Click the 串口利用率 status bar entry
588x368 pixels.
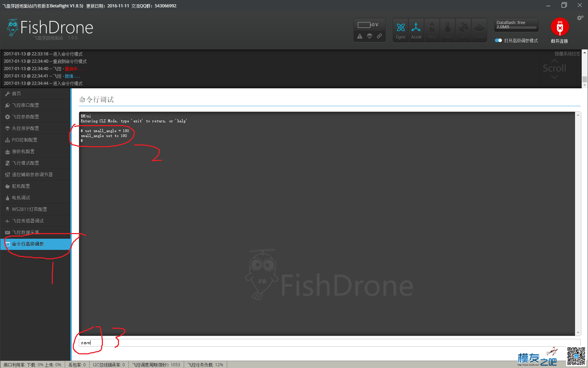pos(32,365)
